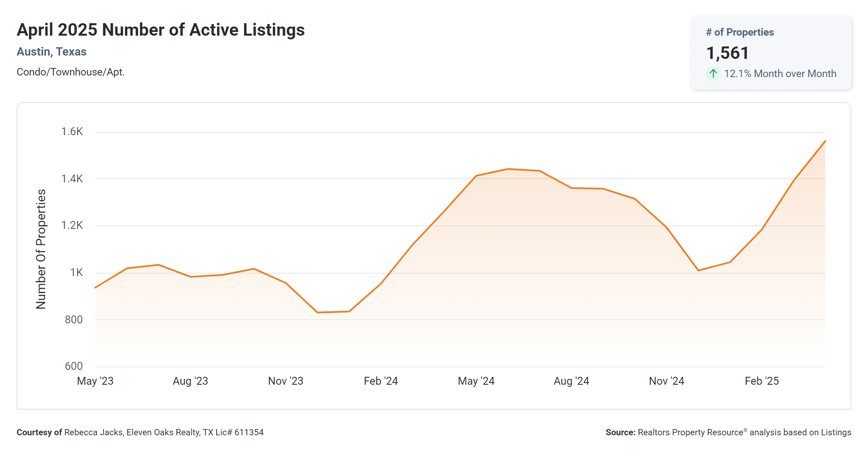Click the green upward arrow icon
This screenshot has height=456, width=868.
point(713,74)
